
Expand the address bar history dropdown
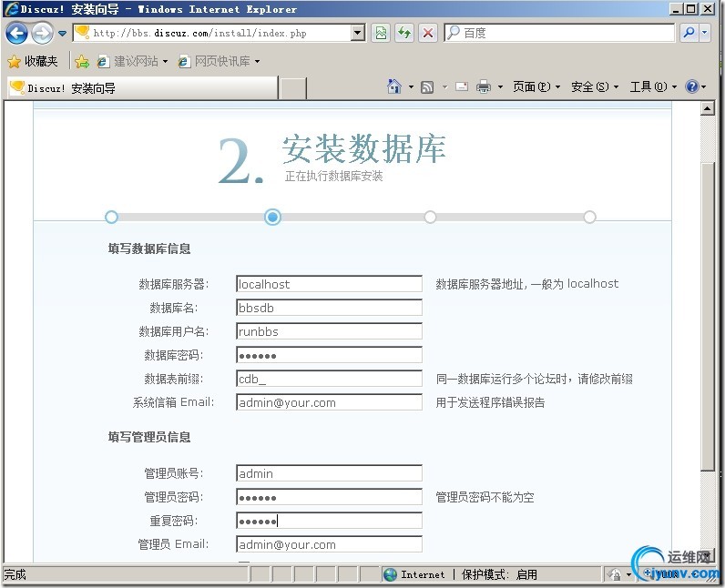click(357, 33)
